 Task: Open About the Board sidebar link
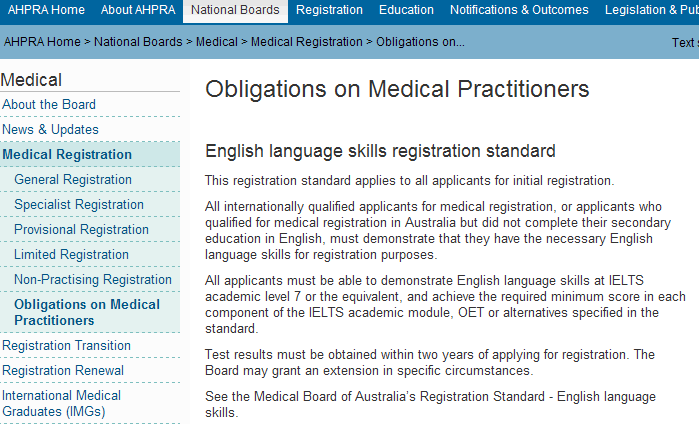(x=49, y=104)
